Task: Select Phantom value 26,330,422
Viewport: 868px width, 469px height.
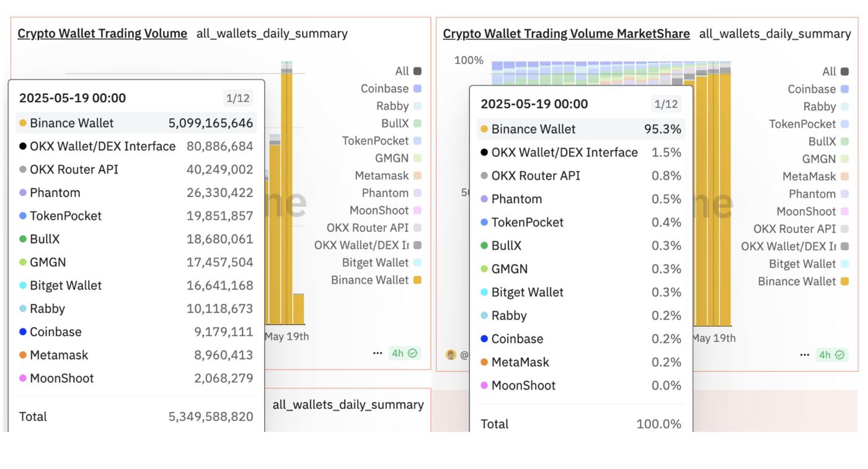Action: (x=220, y=193)
